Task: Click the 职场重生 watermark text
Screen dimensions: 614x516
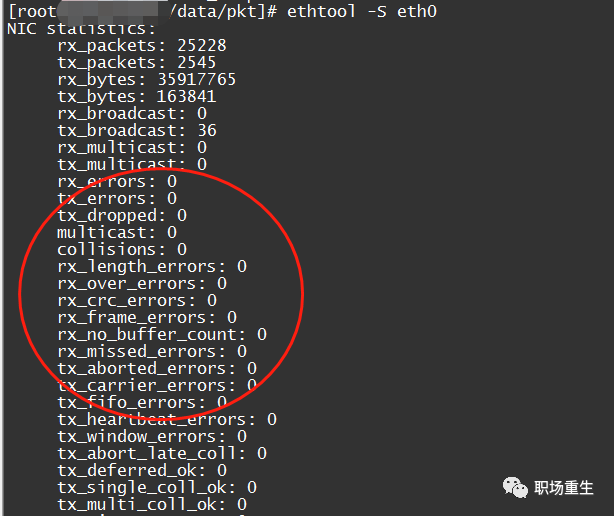Action: [x=563, y=488]
